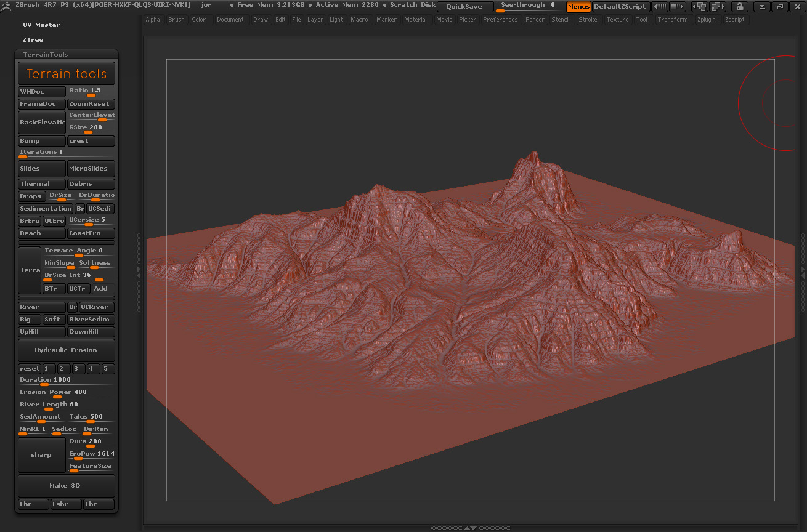Toggle the BrEro option

[30, 220]
